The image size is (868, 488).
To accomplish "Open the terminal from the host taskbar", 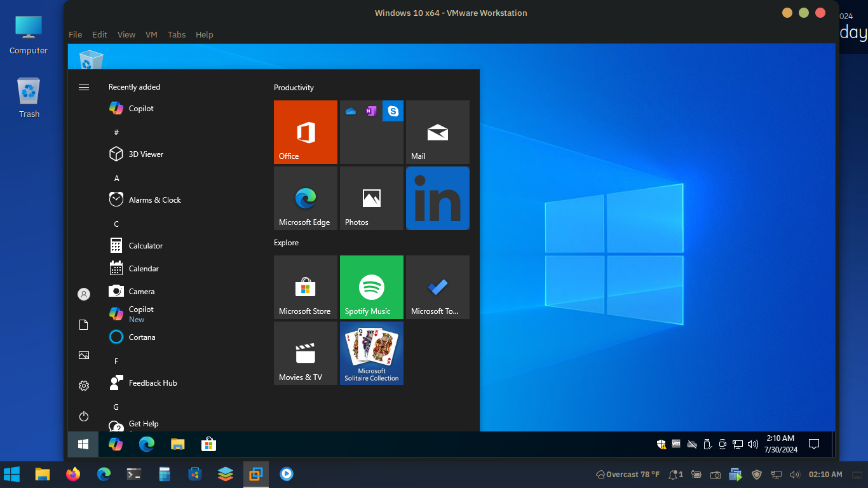I will (134, 474).
